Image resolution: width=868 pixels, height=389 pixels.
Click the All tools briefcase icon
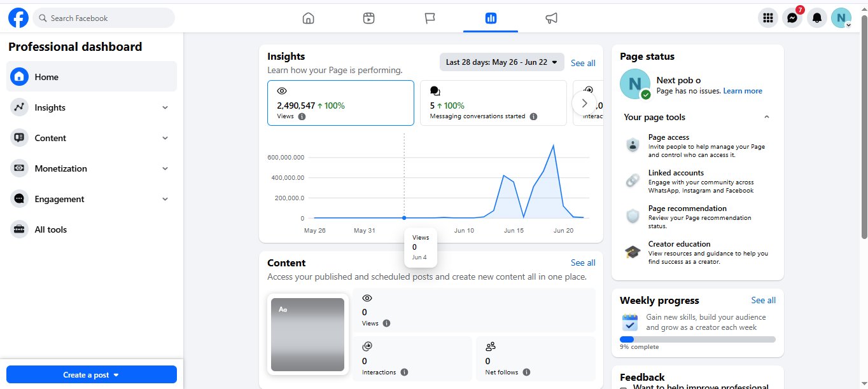(x=19, y=229)
